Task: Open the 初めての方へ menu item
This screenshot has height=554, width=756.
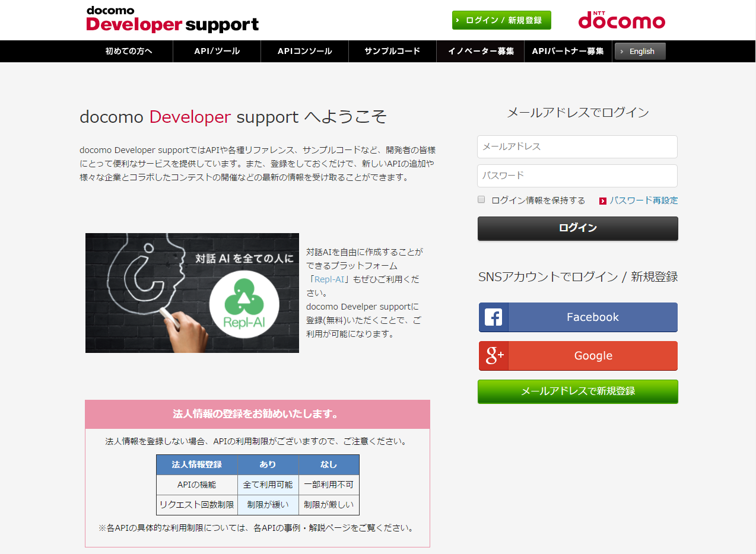Action: [x=129, y=51]
